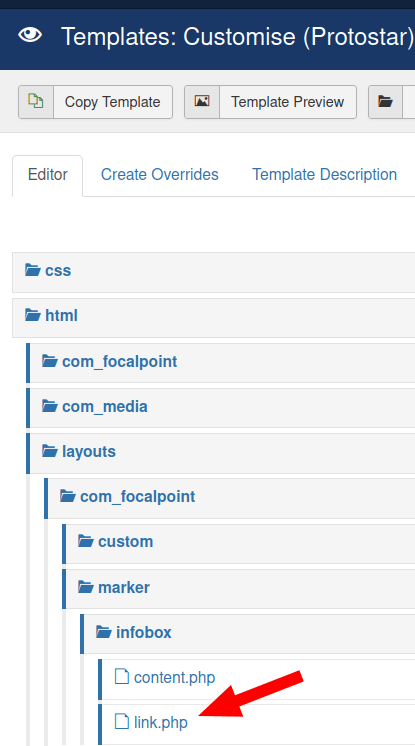Collapse the marker folder

[124, 587]
